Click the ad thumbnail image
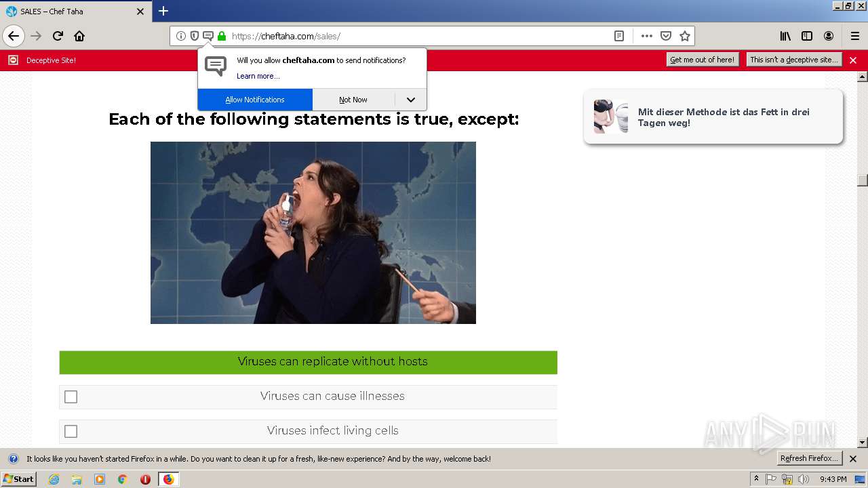This screenshot has width=868, height=488. (x=610, y=117)
